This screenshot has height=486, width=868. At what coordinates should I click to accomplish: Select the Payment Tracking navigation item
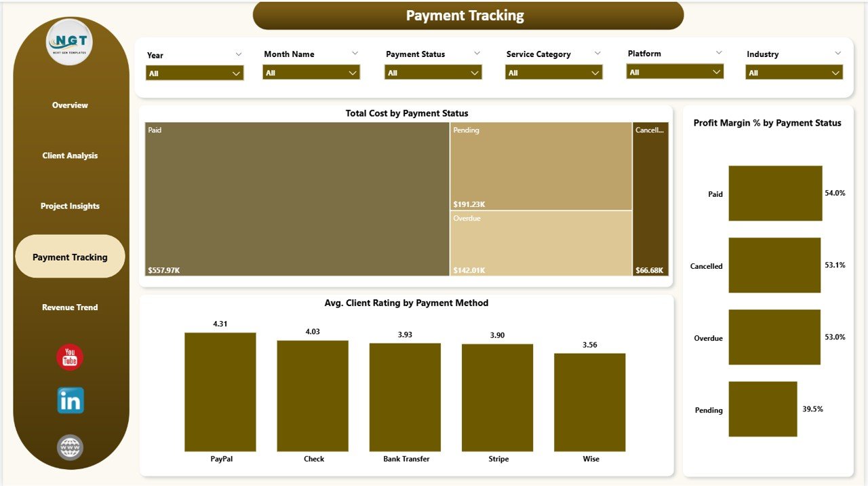click(69, 257)
